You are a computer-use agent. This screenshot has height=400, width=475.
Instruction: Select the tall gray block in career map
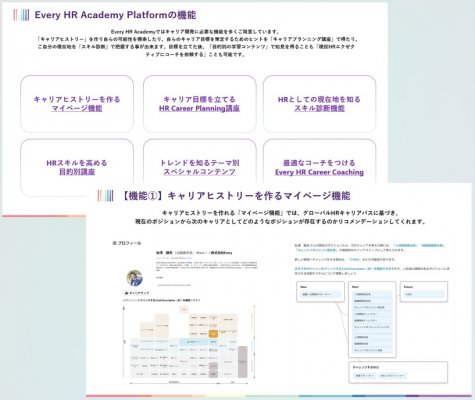click(x=243, y=362)
